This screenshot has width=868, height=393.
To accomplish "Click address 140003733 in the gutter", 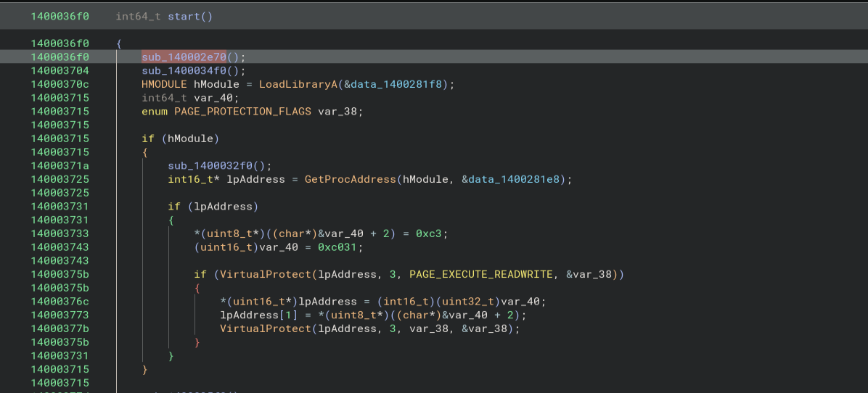I will (x=60, y=233).
